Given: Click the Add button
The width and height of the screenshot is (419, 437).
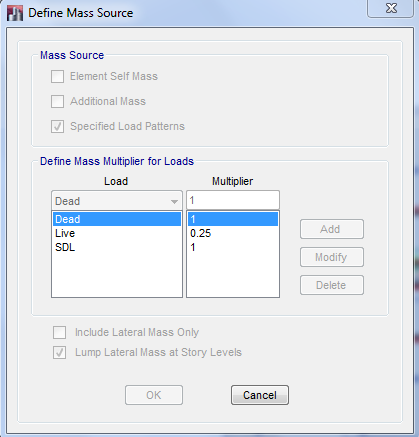Looking at the screenshot, I should [332, 229].
